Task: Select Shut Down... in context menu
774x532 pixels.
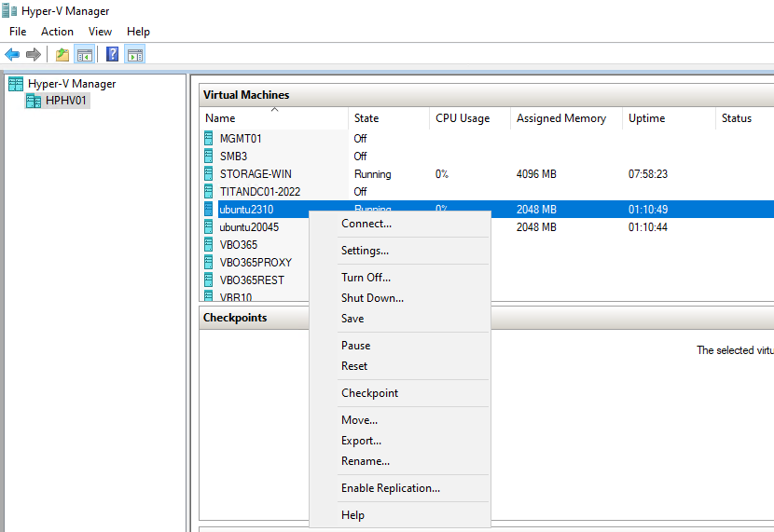Action: 400,298
